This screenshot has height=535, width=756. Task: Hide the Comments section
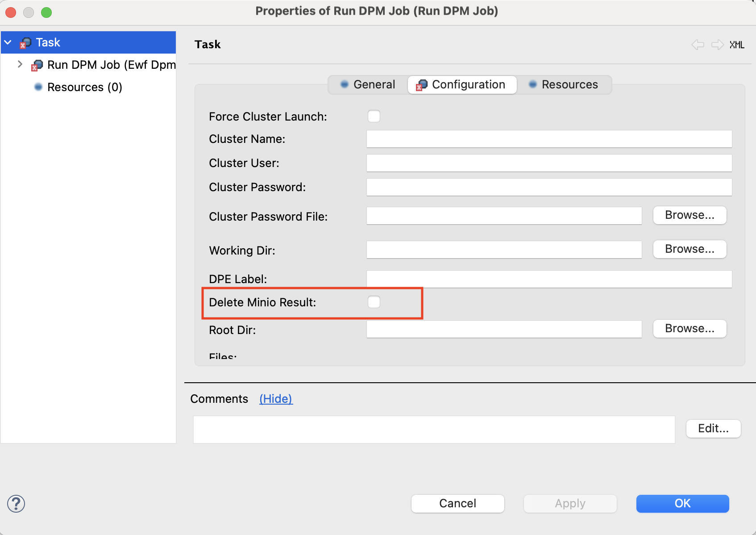click(x=276, y=399)
